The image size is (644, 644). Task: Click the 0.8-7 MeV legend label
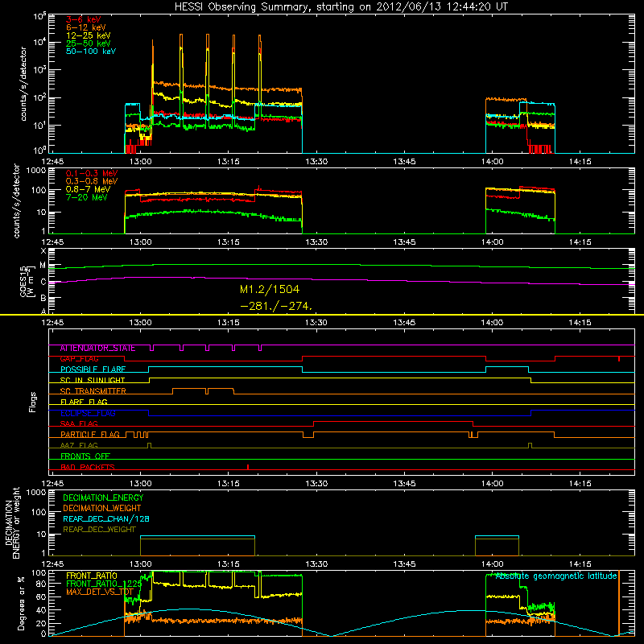[88, 189]
